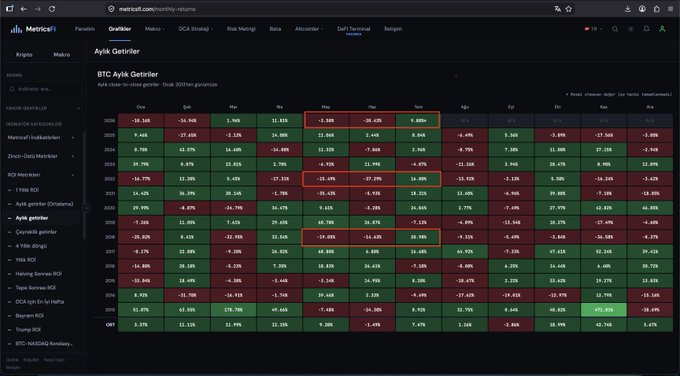Open the DCA Strateji dropdown
The image size is (680, 376).
tap(196, 29)
